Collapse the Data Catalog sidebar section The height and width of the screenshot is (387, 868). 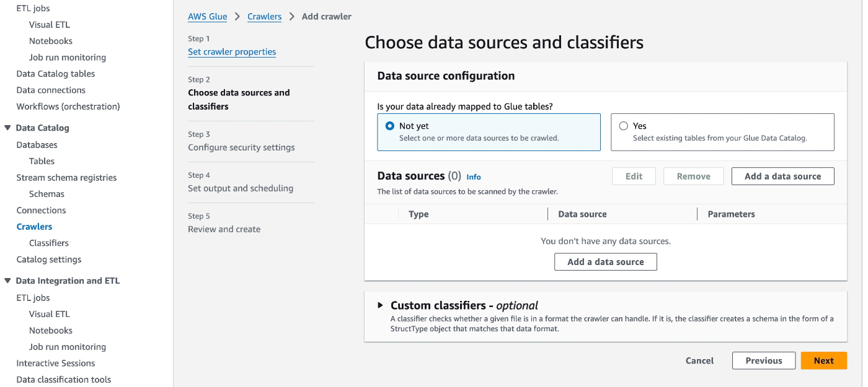tap(7, 128)
